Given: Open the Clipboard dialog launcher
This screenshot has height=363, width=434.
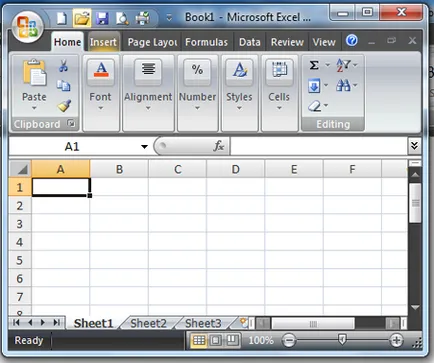Looking at the screenshot, I should tap(71, 124).
